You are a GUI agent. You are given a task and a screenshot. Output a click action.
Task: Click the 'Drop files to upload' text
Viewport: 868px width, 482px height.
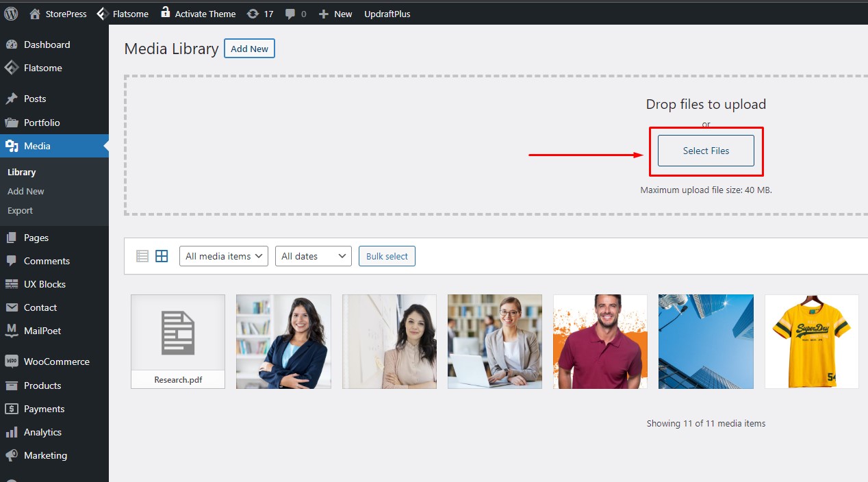tap(706, 104)
